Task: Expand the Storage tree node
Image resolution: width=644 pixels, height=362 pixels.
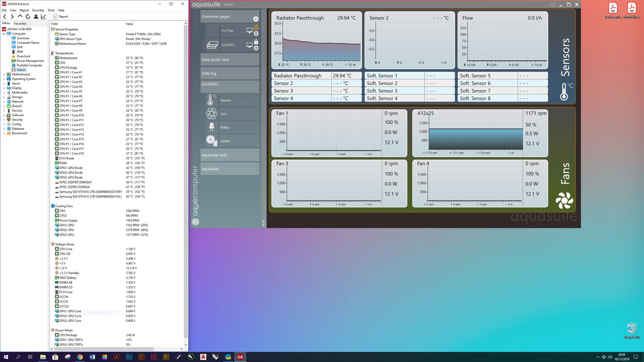Action: (x=4, y=97)
